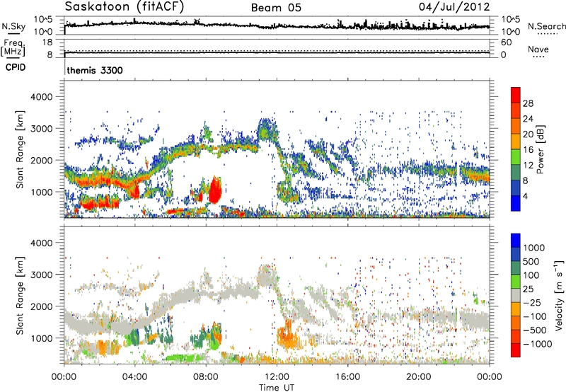Click the "Saskatoon (fitACF)" plot title
Image resolution: width=566 pixels, height=392 pixels.
[125, 6]
